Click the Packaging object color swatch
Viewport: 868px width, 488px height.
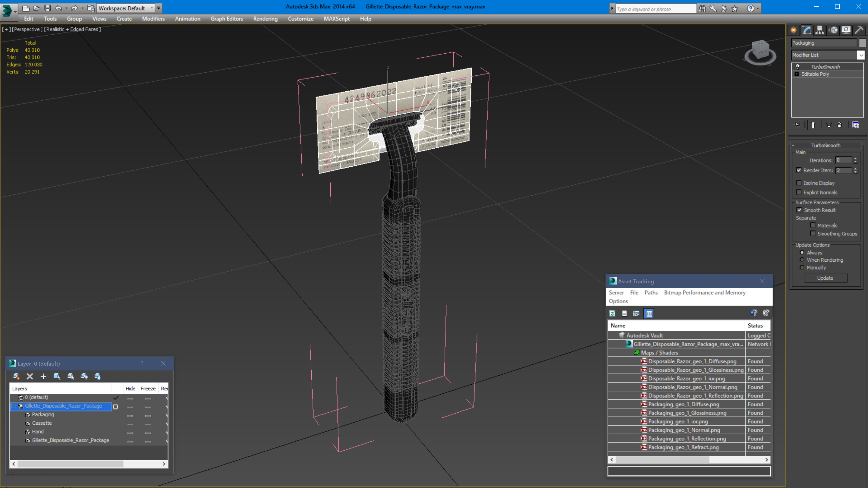coord(862,43)
